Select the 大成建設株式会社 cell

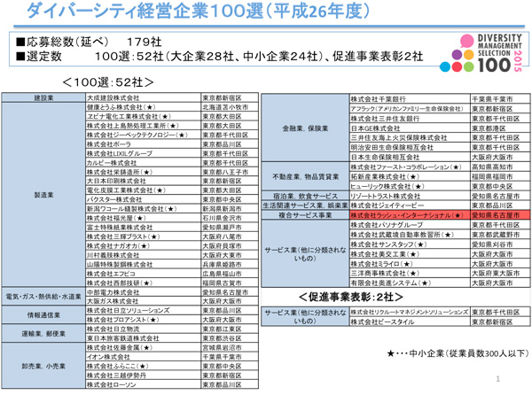pos(143,98)
